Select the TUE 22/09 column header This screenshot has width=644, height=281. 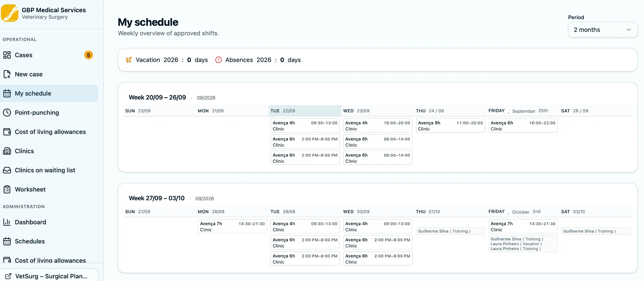[305, 111]
